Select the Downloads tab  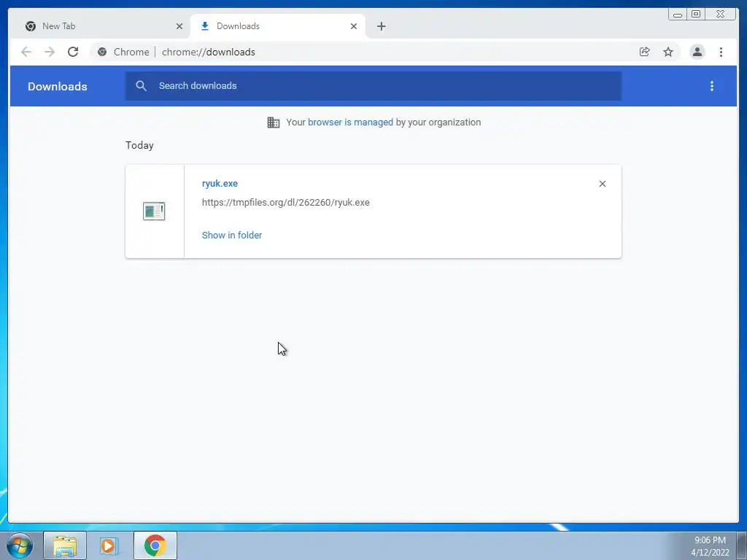coord(276,26)
